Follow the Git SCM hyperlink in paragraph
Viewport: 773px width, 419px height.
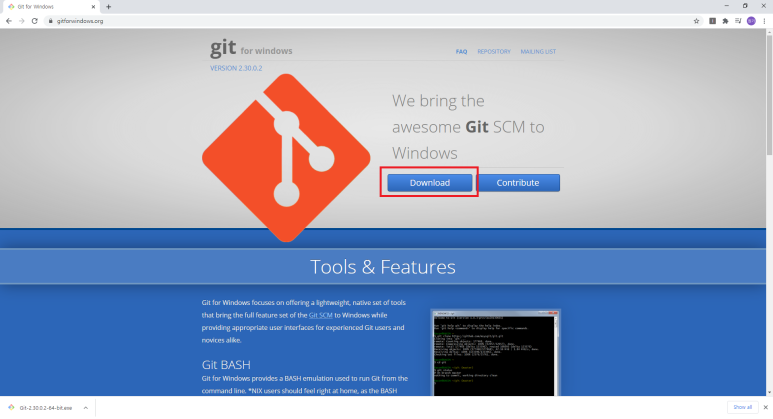pos(320,315)
